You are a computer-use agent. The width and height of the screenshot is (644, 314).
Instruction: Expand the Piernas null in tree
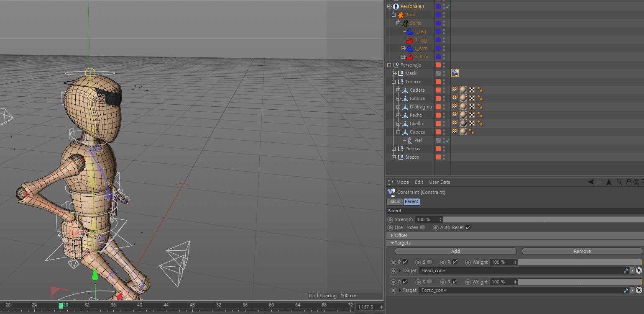394,149
